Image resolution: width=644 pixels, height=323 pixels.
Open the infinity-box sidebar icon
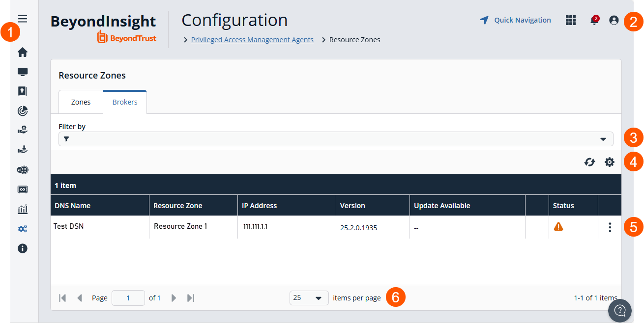click(x=23, y=189)
